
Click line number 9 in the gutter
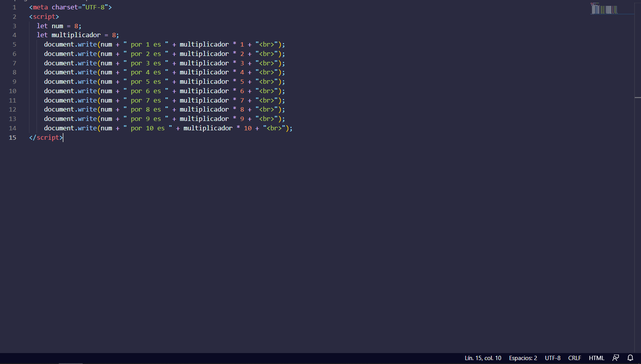[x=14, y=81]
